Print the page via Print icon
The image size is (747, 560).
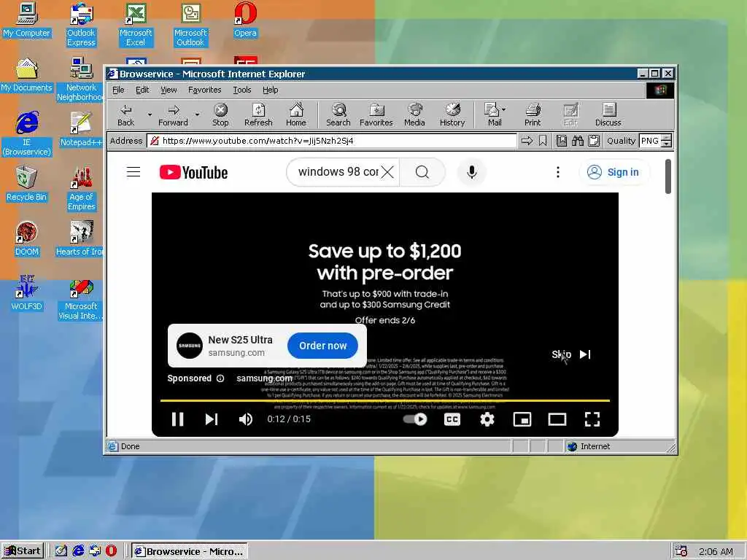click(x=533, y=115)
